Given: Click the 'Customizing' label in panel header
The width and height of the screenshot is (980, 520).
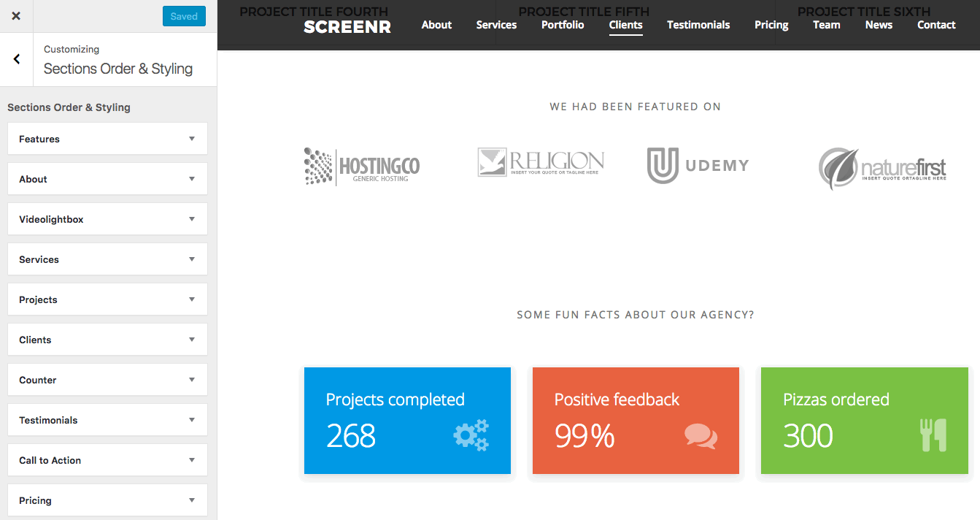Looking at the screenshot, I should 72,49.
